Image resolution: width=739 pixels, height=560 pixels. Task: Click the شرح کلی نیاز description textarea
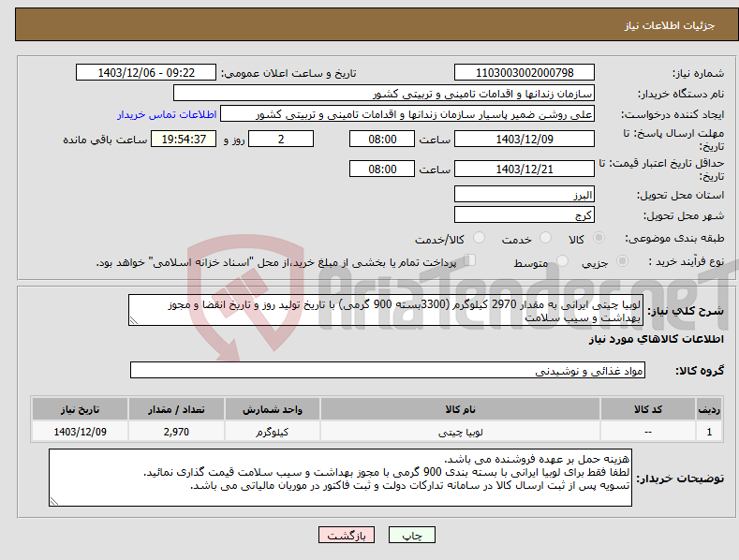[386, 310]
